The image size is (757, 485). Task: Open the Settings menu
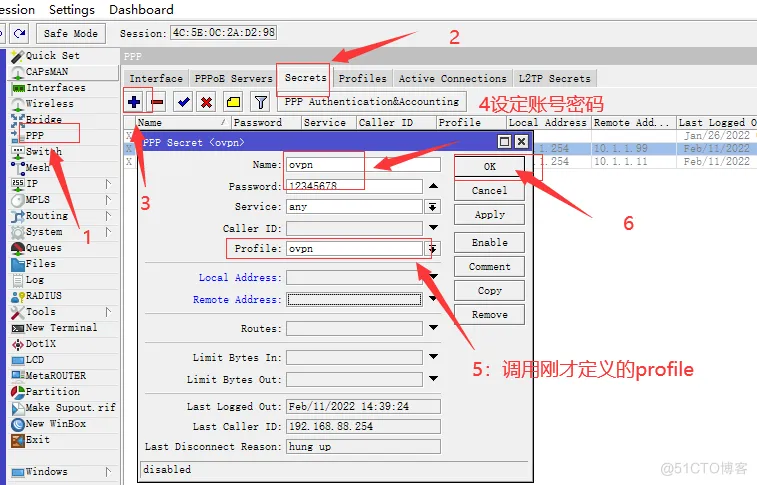pos(72,9)
